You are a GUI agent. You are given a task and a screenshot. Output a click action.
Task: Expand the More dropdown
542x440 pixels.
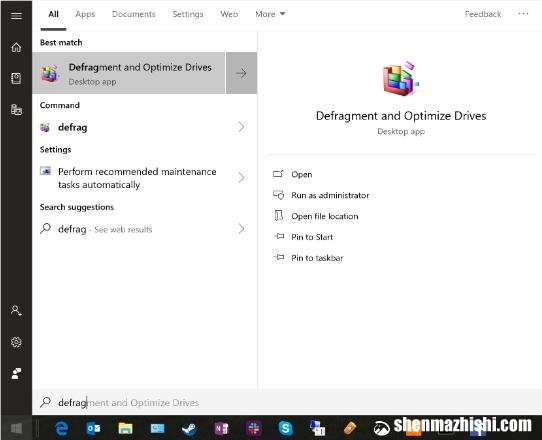click(270, 14)
